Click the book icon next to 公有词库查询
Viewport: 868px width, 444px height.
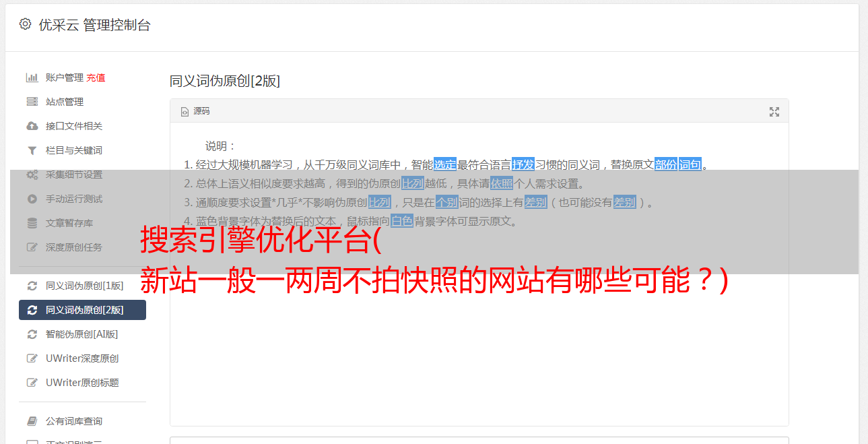(x=32, y=421)
